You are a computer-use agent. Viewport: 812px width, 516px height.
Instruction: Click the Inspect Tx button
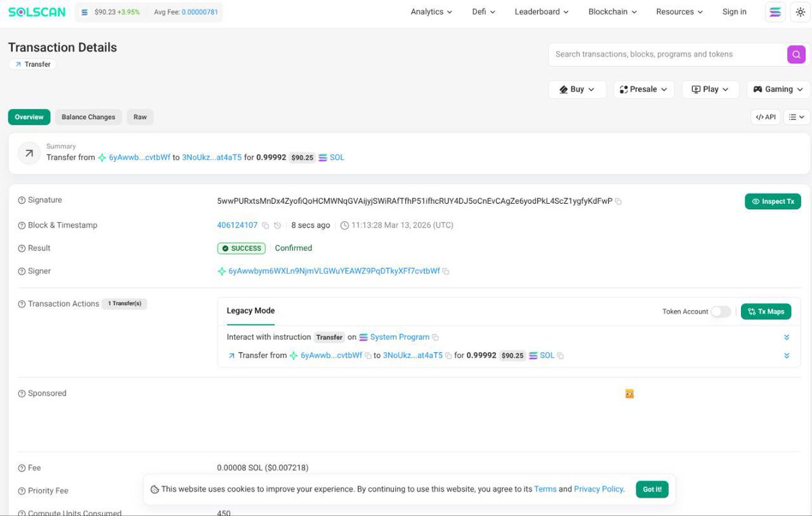773,201
